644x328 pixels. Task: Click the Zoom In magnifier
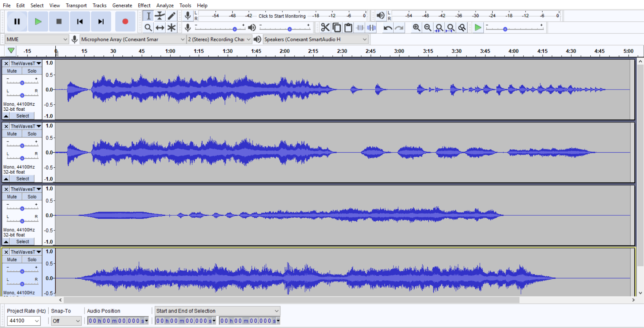[x=416, y=28]
